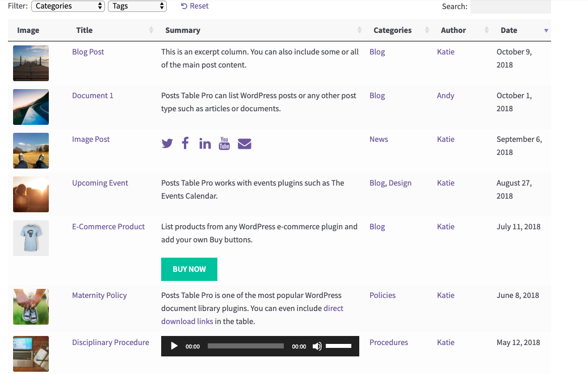The height and width of the screenshot is (374, 588).
Task: Open the Blog Post title link
Action: point(88,52)
